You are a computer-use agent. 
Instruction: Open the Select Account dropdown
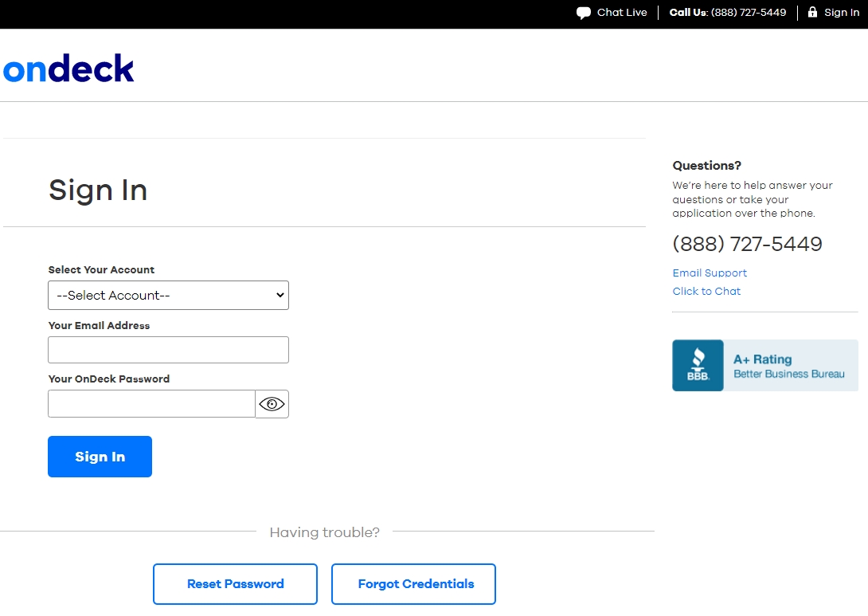pyautogui.click(x=168, y=296)
